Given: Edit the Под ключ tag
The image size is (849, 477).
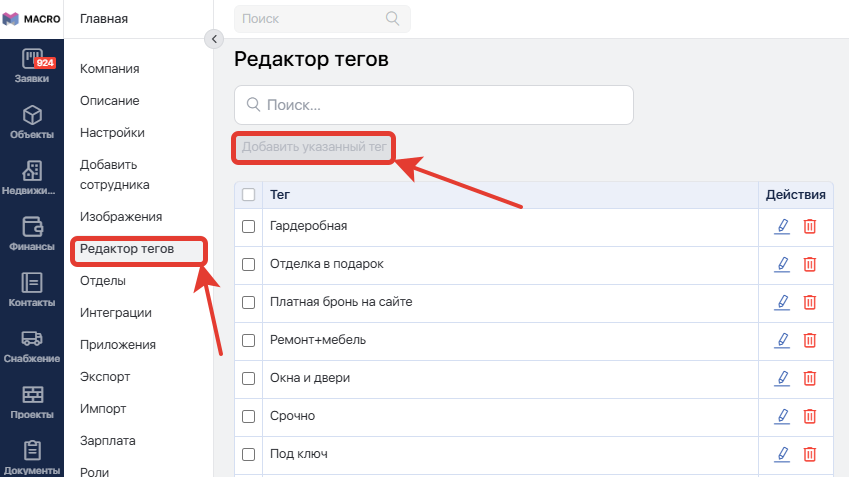Looking at the screenshot, I should [x=782, y=454].
